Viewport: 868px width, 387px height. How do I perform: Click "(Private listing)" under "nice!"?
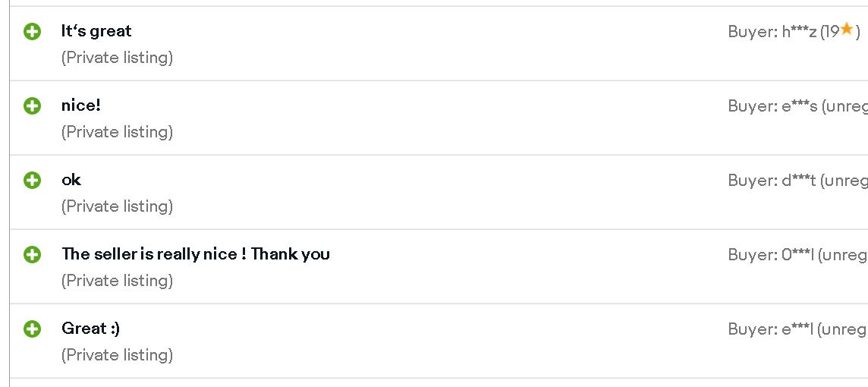(117, 132)
